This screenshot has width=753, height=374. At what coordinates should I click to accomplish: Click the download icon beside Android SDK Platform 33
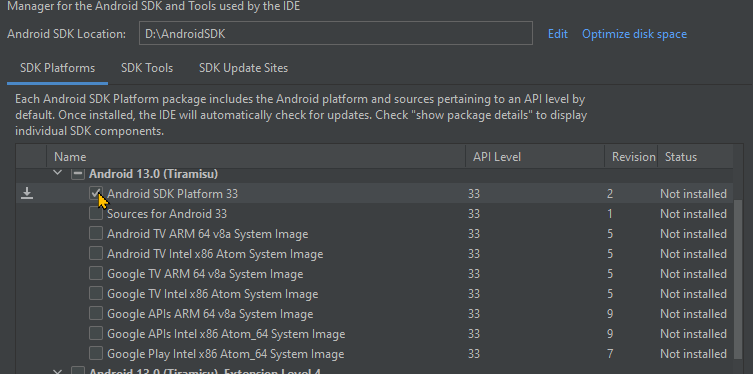coord(27,193)
